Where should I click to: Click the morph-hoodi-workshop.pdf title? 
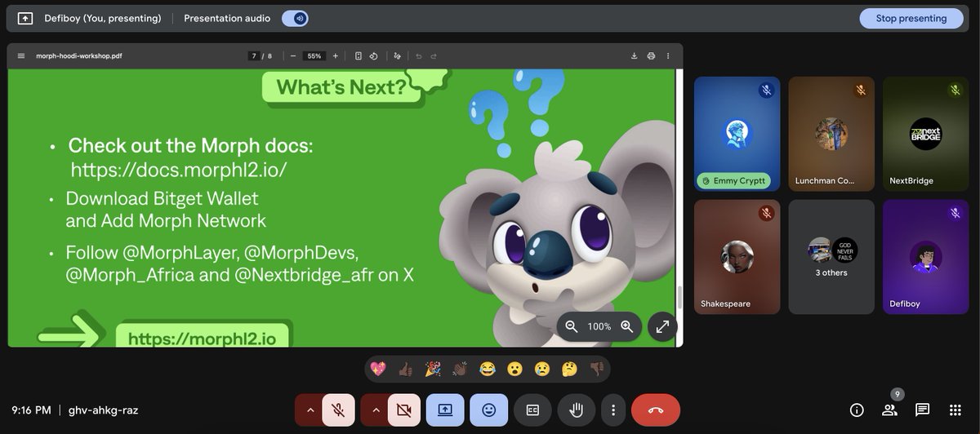pos(79,56)
